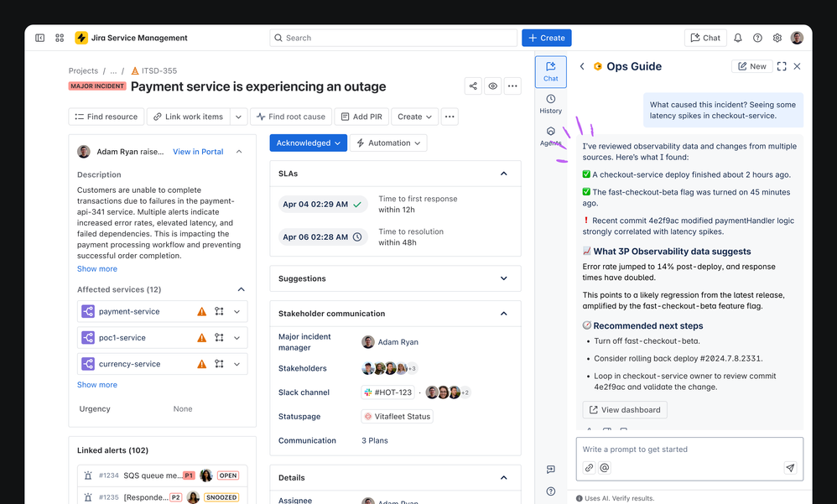Image resolution: width=837 pixels, height=504 pixels.
Task: Toggle the sidebar collapse icon
Action: [x=40, y=38]
